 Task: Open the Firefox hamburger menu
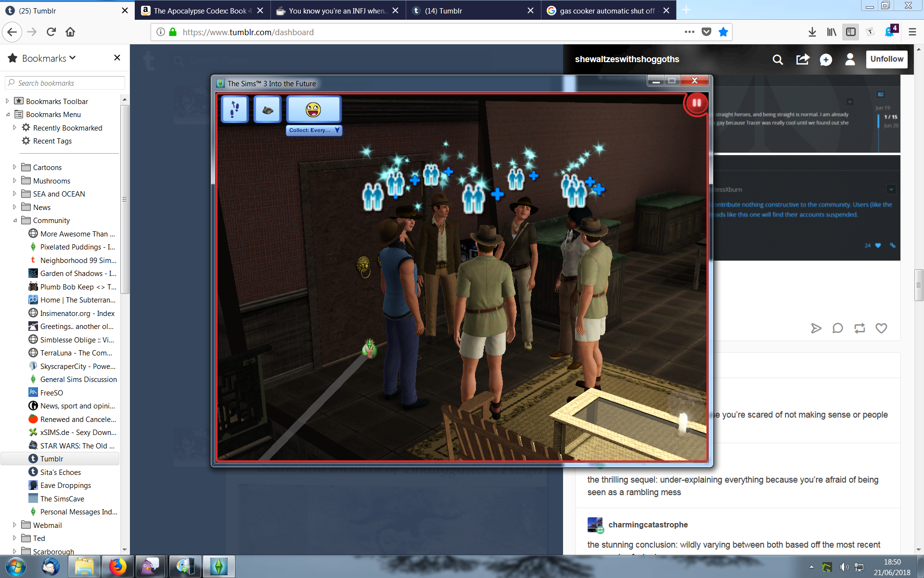[x=912, y=32]
